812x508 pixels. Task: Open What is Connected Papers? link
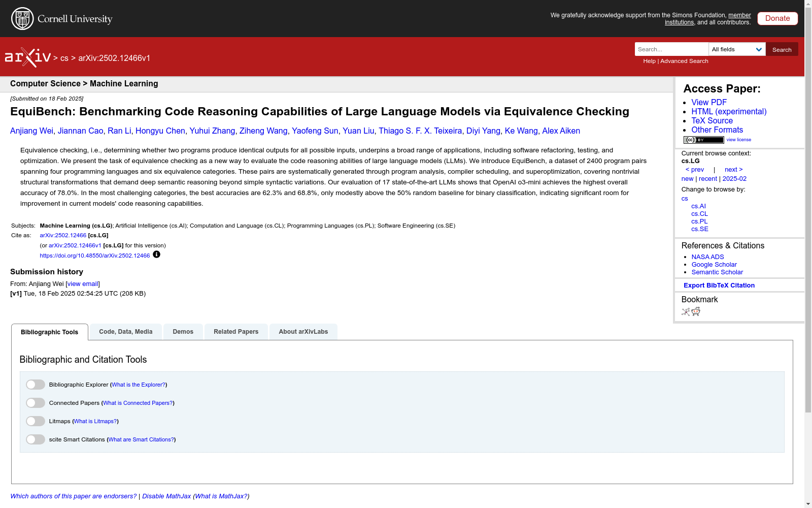[x=138, y=403]
